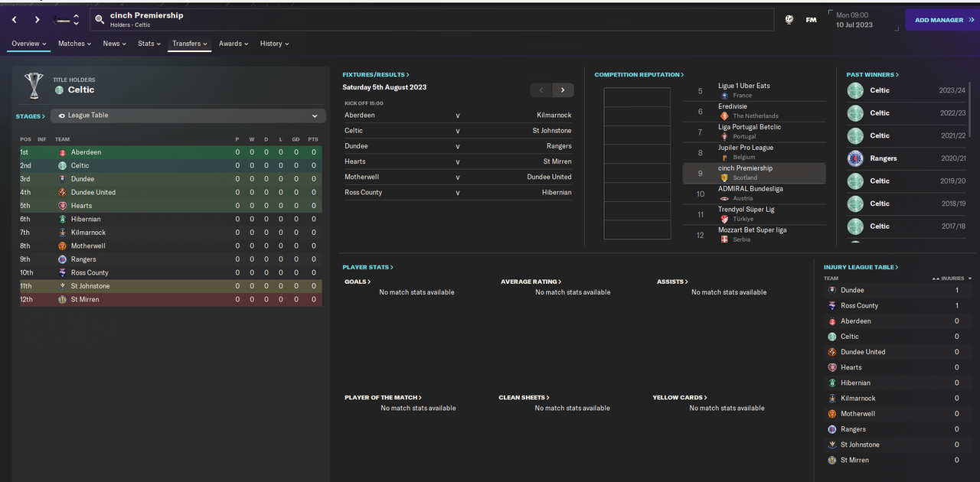980x482 pixels.
Task: Select Aberdeen v Kilmarnock fixture
Action: (458, 116)
